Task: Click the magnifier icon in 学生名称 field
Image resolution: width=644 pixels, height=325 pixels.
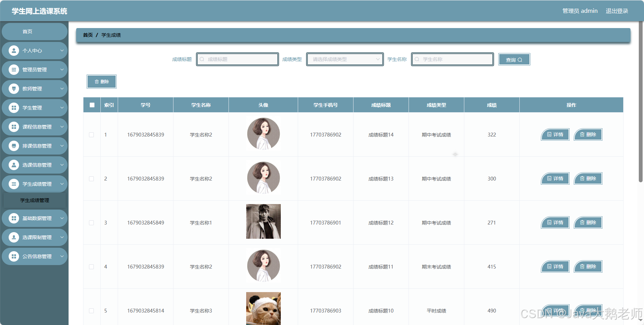Action: 417,59
